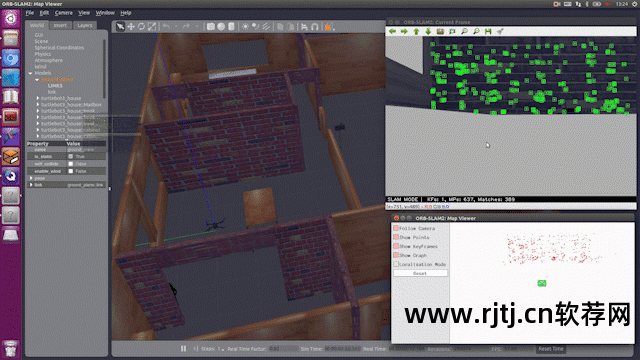Select the rotate mode tool

[x=141, y=27]
